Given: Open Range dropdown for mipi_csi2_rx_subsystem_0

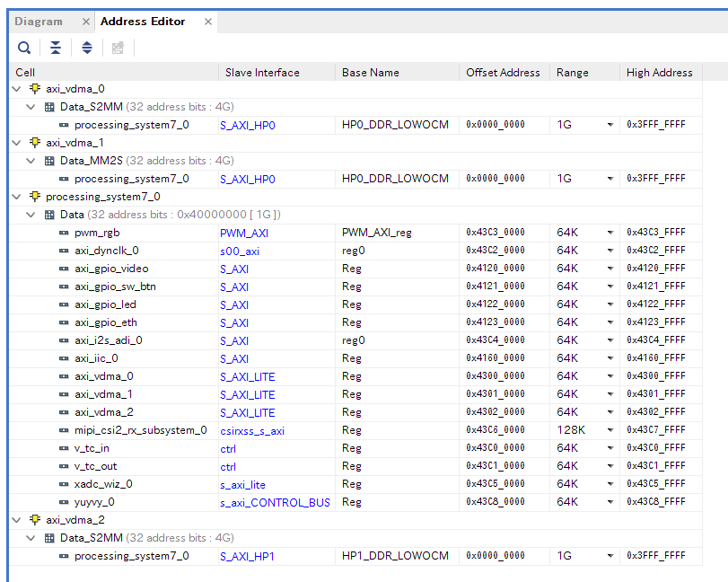Looking at the screenshot, I should pos(610,430).
